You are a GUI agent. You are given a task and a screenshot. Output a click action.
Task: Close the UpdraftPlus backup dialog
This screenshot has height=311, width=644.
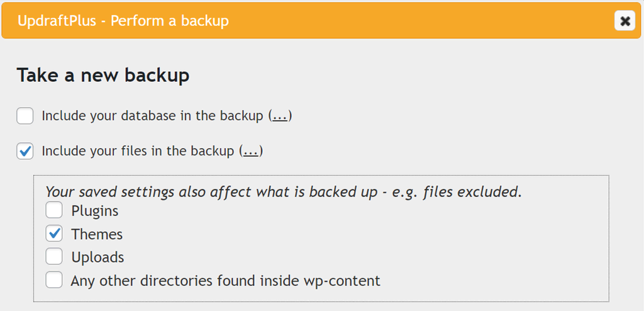coord(625,21)
